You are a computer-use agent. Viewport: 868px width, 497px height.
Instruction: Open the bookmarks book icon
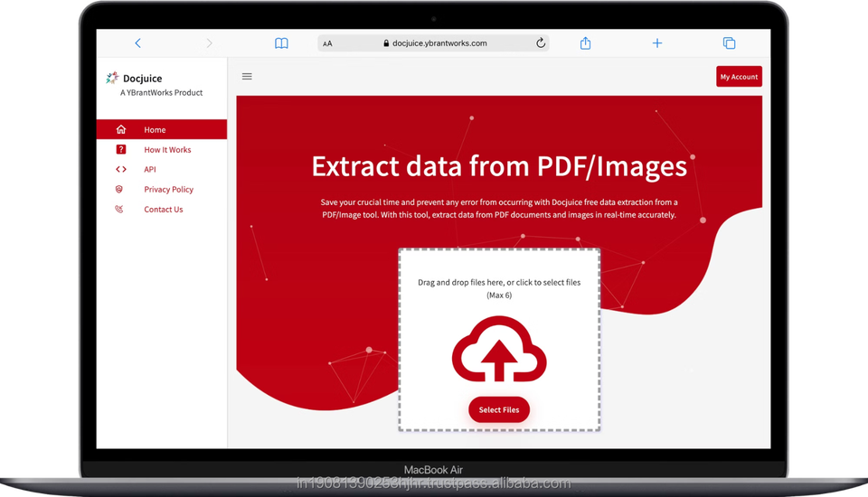(281, 43)
